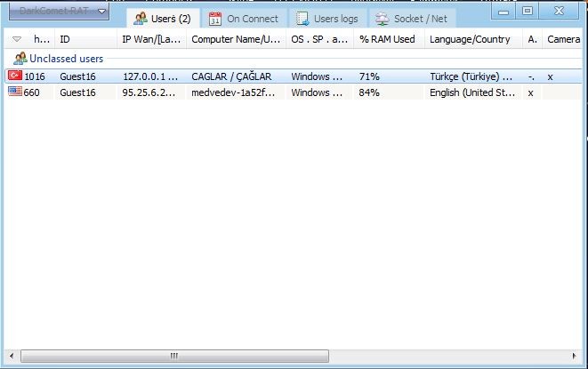Collapse the Unclassed users group
The image size is (588, 369).
66,59
